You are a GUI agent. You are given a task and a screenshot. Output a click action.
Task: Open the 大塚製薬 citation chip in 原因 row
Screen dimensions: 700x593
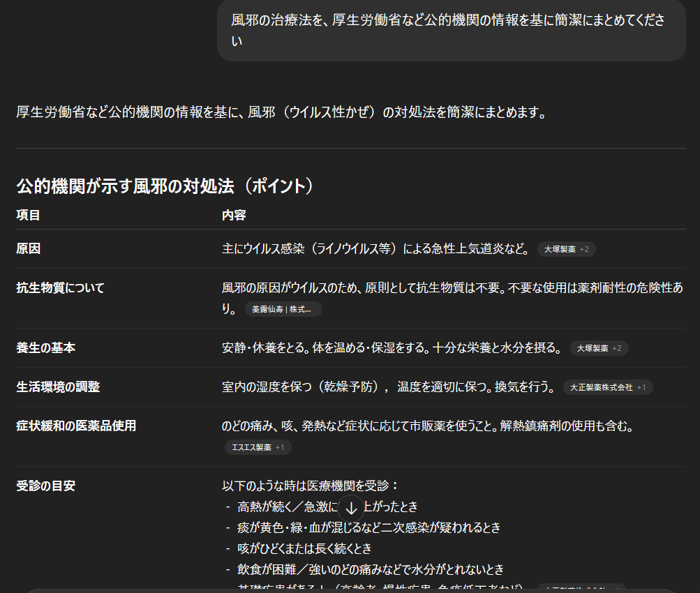point(559,249)
